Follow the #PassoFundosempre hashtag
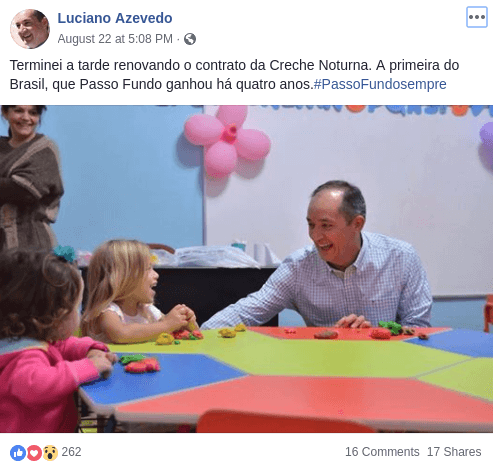This screenshot has width=493, height=471. (x=380, y=84)
